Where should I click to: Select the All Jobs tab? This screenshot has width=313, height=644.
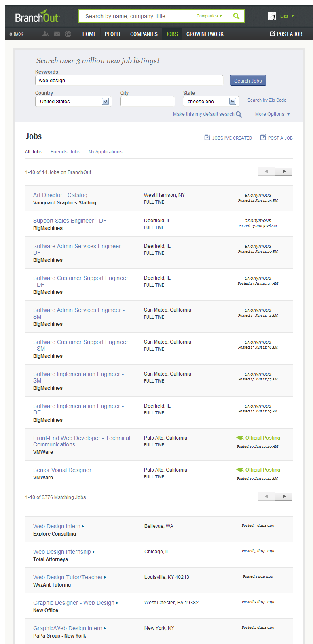(x=34, y=152)
